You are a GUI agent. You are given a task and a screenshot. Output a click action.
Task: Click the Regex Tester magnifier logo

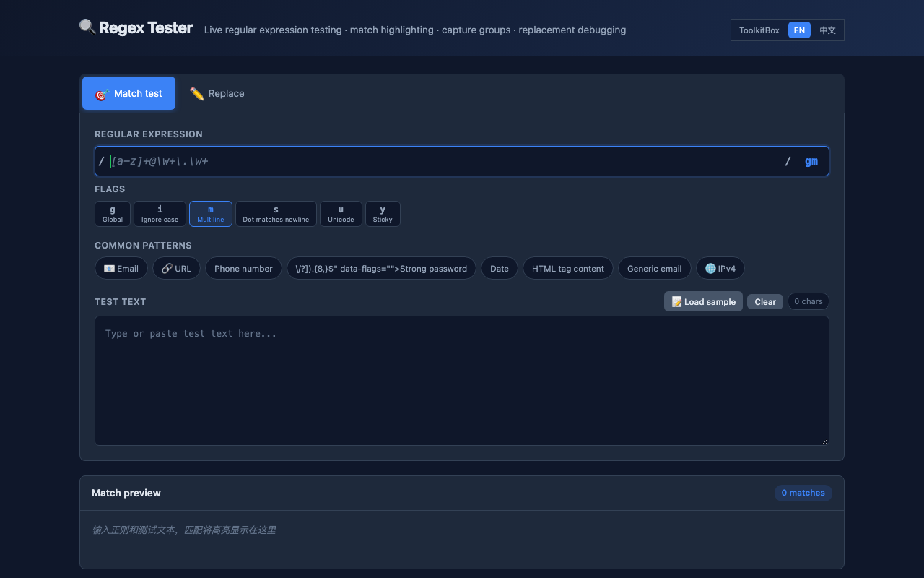[x=87, y=27]
